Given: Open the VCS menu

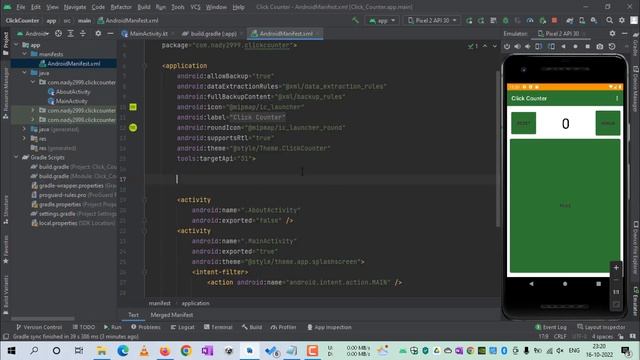Looking at the screenshot, I should point(195,7).
